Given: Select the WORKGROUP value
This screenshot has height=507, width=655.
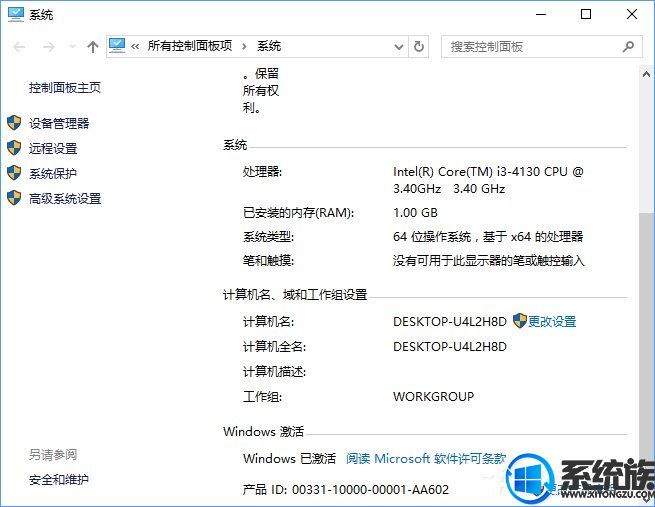Looking at the screenshot, I should (434, 396).
